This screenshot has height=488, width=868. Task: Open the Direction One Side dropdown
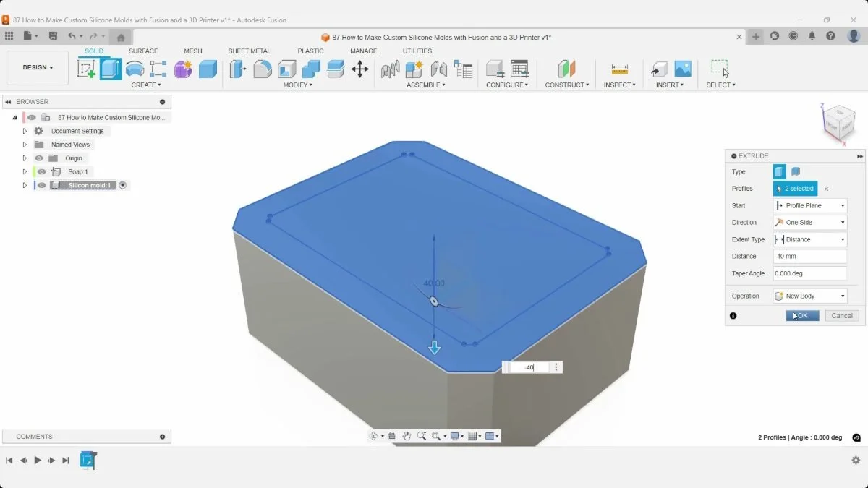(x=810, y=223)
